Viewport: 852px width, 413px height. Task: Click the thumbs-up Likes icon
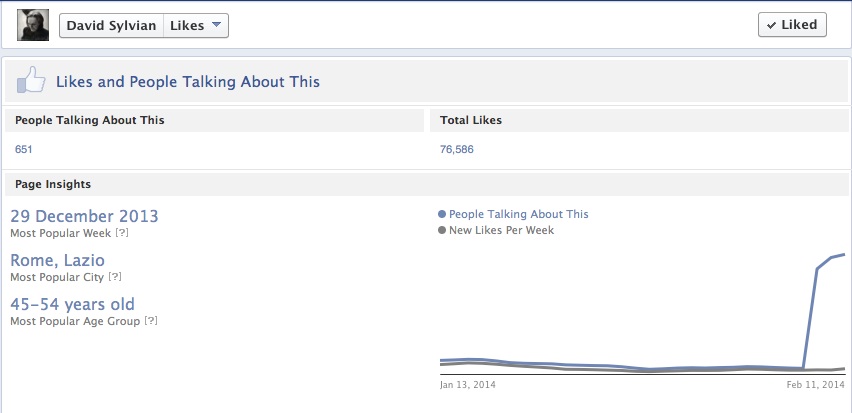click(31, 81)
